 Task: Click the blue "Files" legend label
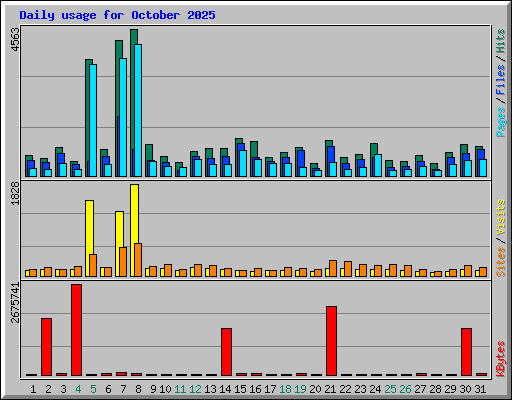[500, 80]
